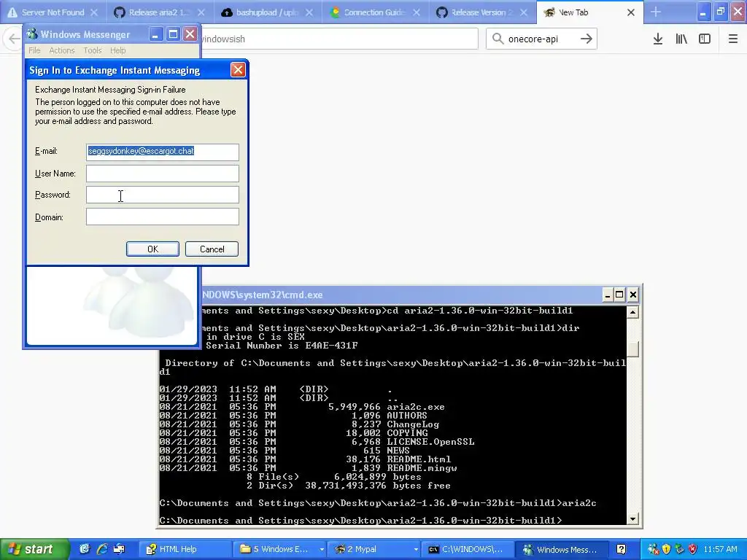Open the Messenger Actions menu

click(62, 50)
